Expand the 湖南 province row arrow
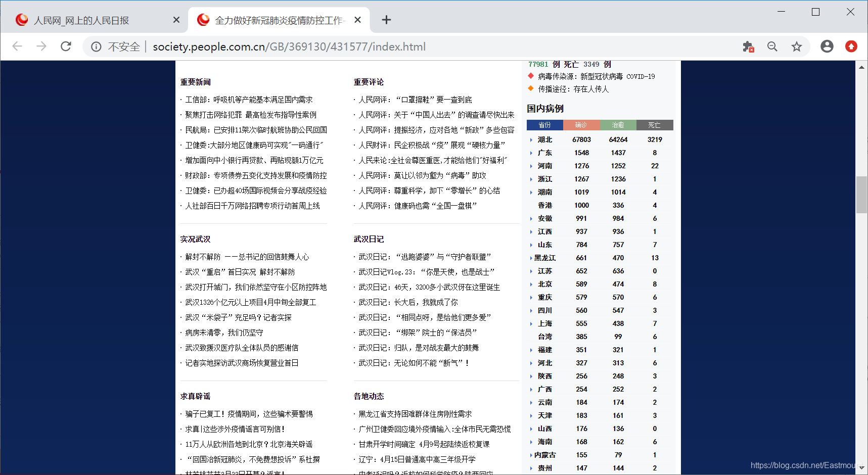 [531, 193]
